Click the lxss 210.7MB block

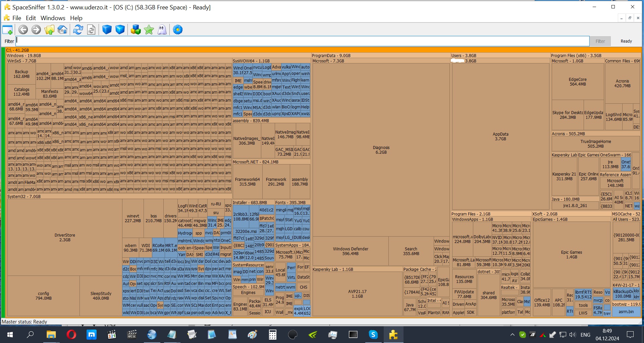(154, 218)
